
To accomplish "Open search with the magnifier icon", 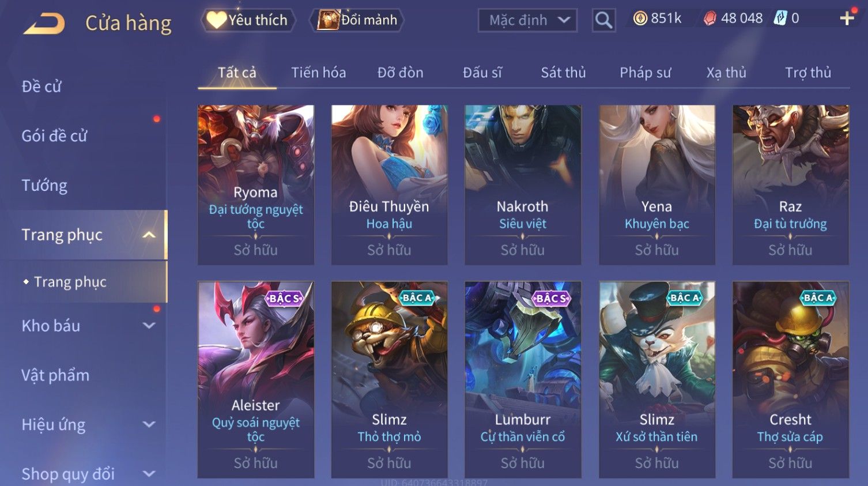I will (x=603, y=20).
